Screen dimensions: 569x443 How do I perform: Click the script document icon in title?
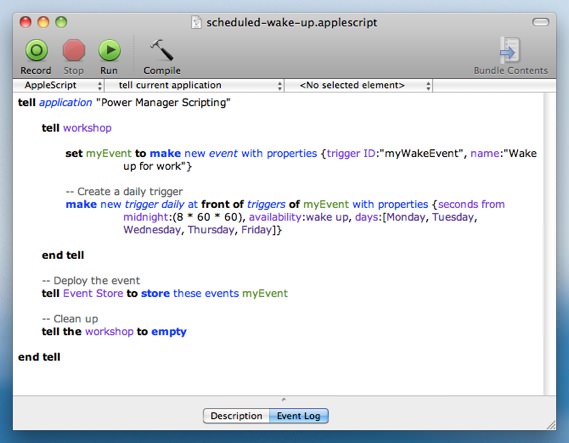click(x=196, y=22)
